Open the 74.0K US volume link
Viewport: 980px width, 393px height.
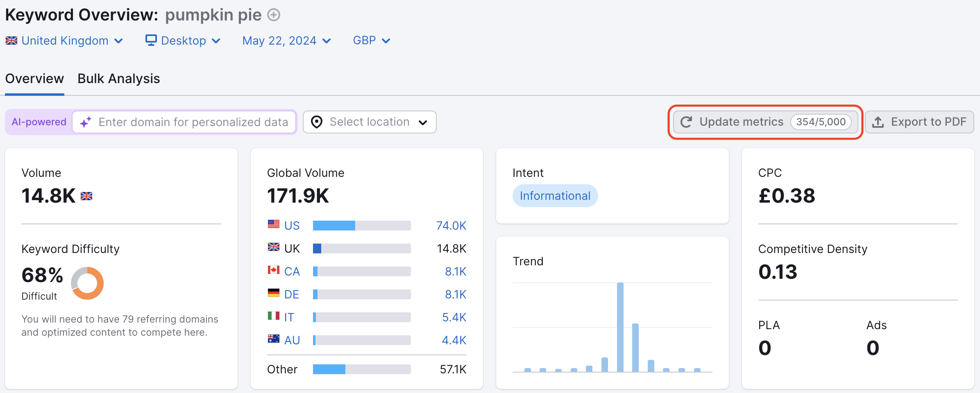(x=451, y=225)
